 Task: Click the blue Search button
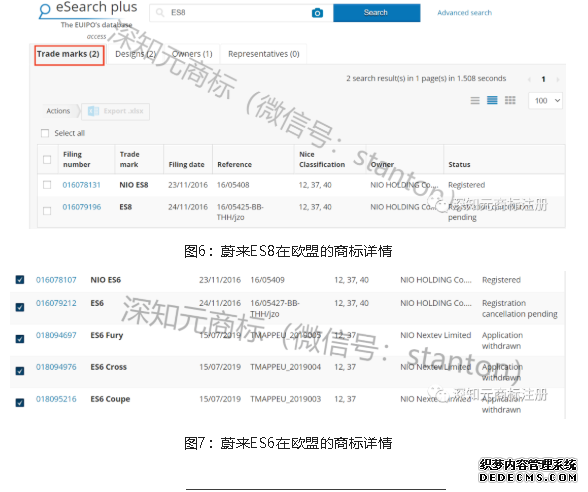(376, 13)
